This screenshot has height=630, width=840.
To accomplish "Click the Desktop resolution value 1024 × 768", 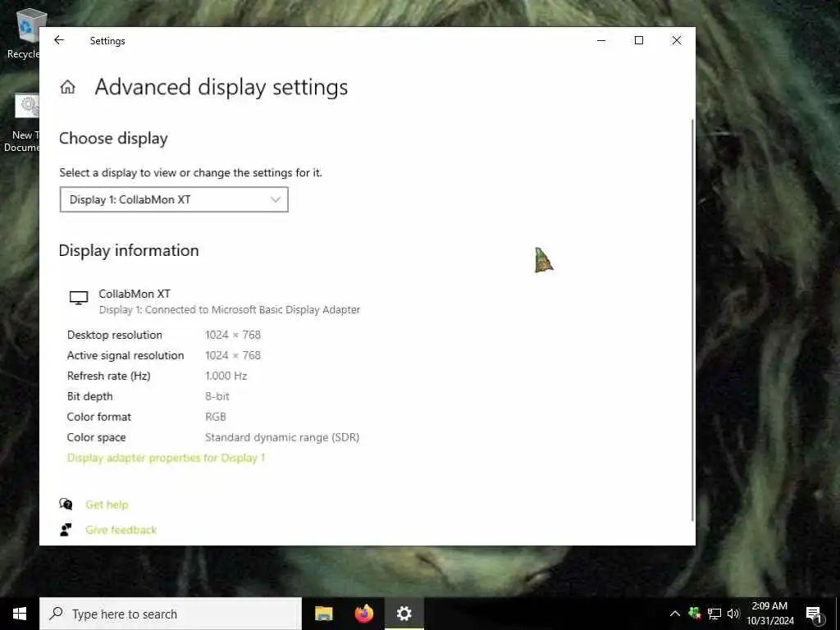I will pos(233,335).
